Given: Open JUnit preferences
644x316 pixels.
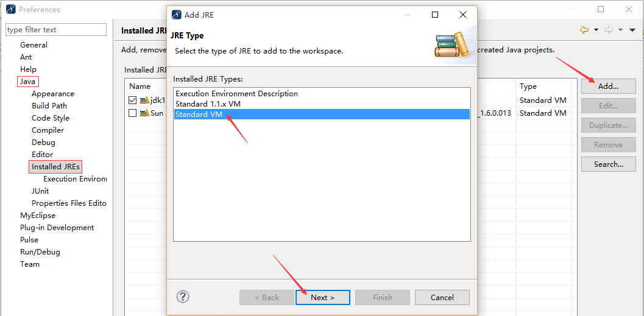Looking at the screenshot, I should (40, 191).
